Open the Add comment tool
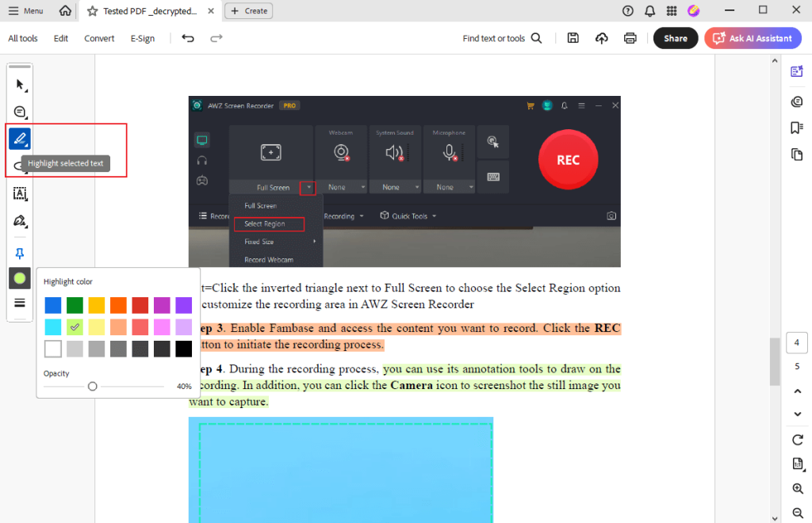 pos(20,111)
